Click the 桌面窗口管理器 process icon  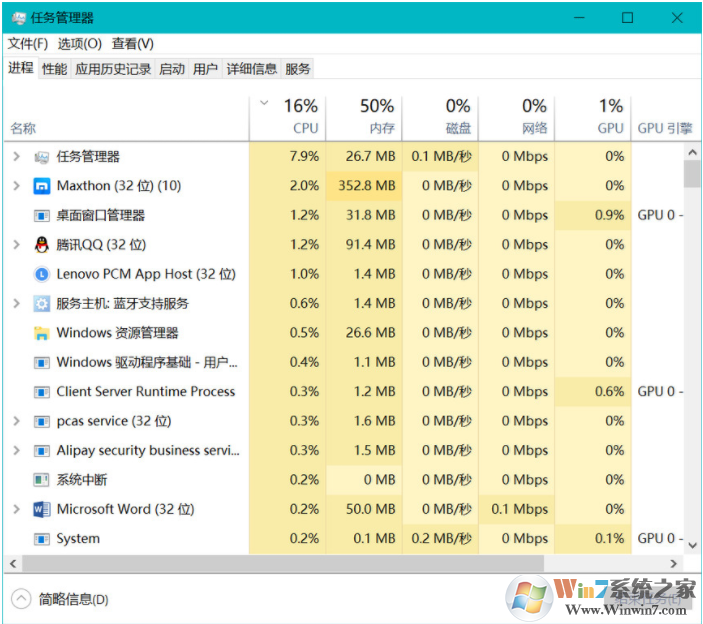pos(41,216)
